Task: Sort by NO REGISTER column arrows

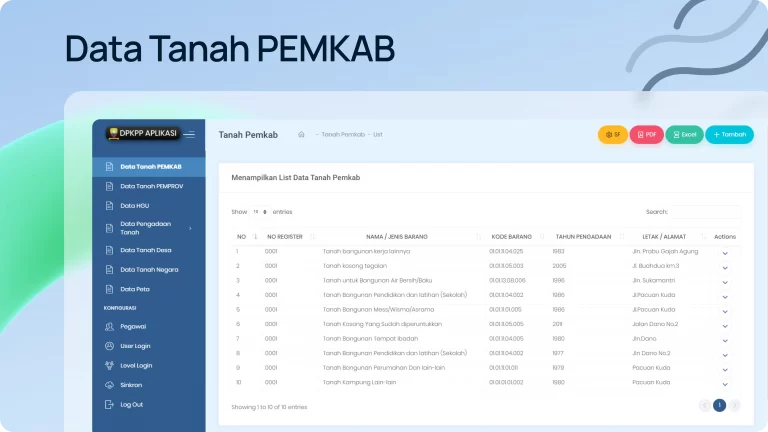Action: pos(312,237)
